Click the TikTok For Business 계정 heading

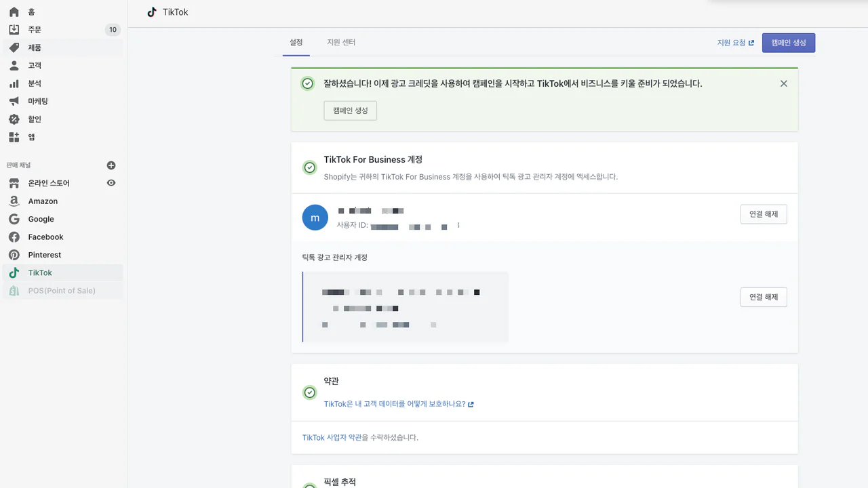pos(373,160)
